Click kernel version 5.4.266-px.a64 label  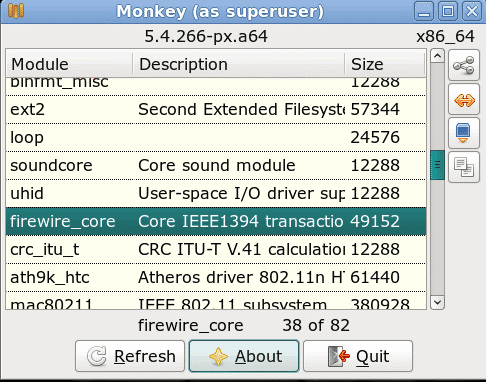tap(206, 36)
